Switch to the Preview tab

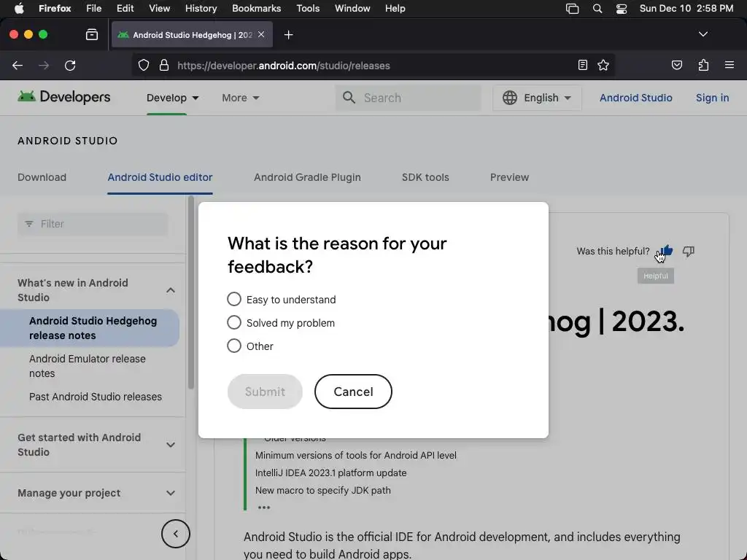click(509, 177)
